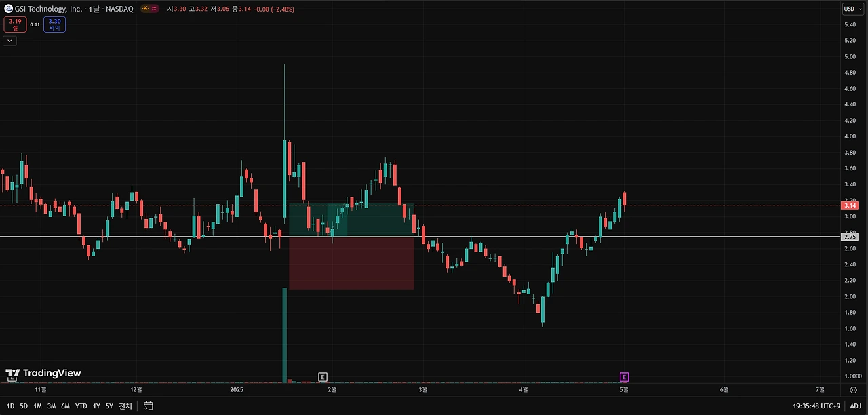
Task: Click the 3.14 current price label
Action: (850, 205)
